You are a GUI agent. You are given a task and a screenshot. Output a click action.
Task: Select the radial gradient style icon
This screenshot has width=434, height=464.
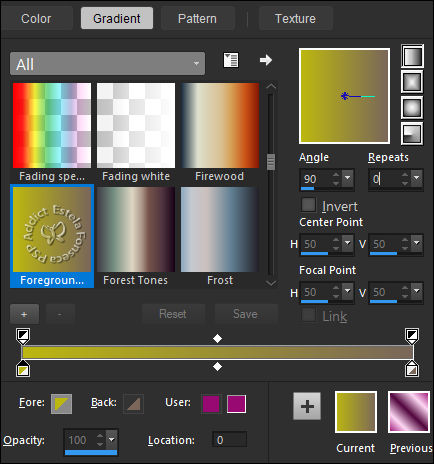(412, 133)
